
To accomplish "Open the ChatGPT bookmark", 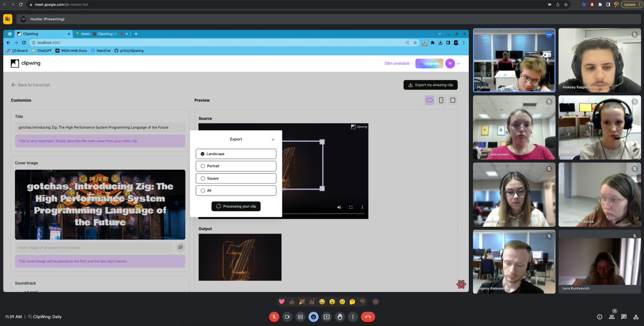I will click(x=41, y=50).
